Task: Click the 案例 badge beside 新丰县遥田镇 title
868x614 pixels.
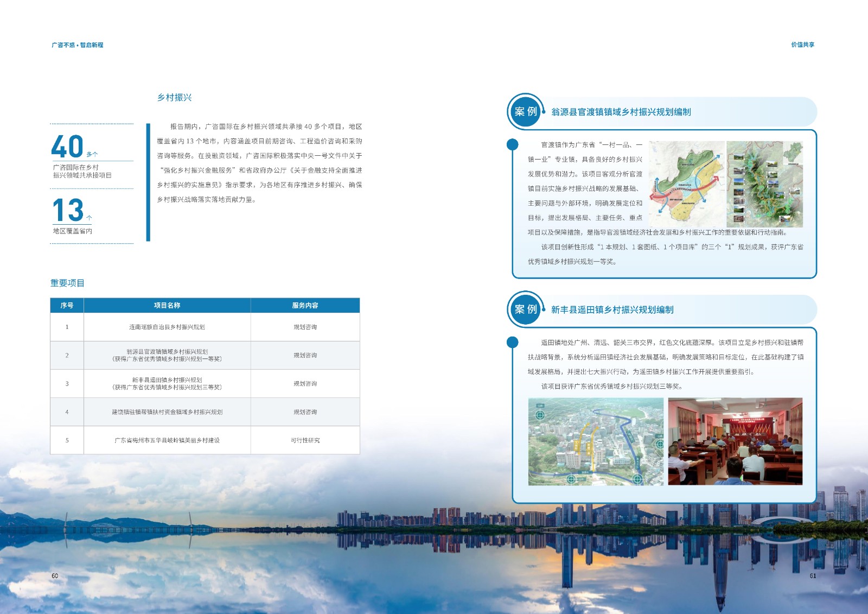Action: point(525,309)
